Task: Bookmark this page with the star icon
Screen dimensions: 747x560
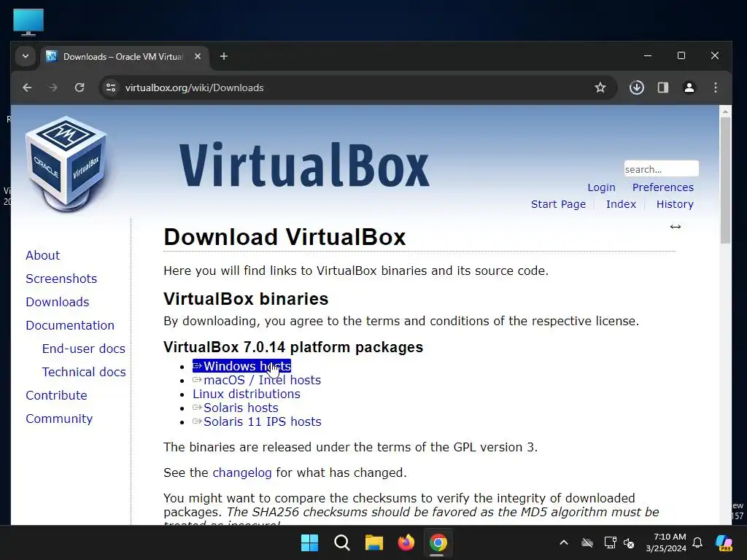Action: click(x=600, y=87)
